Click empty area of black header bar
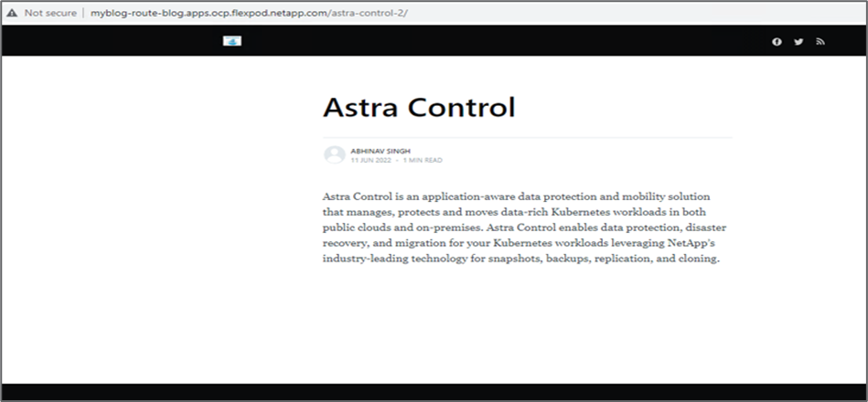 coord(498,41)
